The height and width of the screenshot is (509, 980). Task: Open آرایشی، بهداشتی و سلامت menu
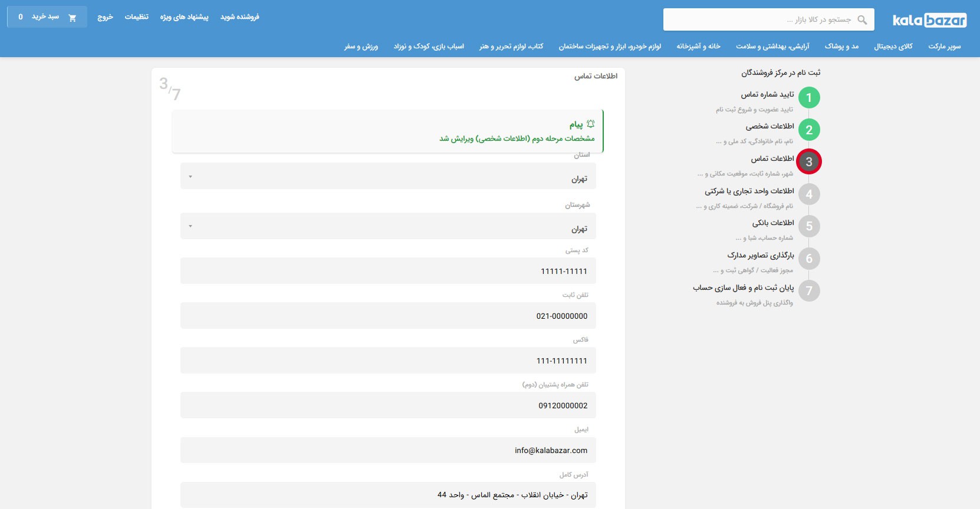click(x=772, y=47)
